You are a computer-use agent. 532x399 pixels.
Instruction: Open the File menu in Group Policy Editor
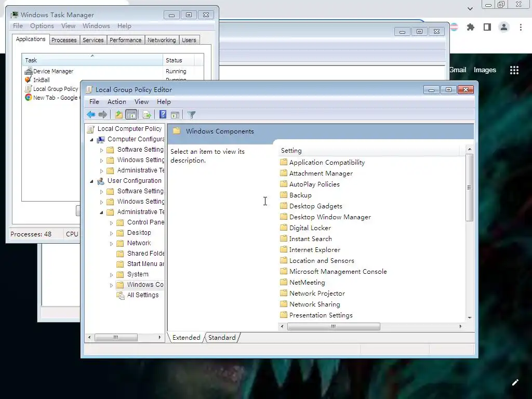pyautogui.click(x=94, y=102)
